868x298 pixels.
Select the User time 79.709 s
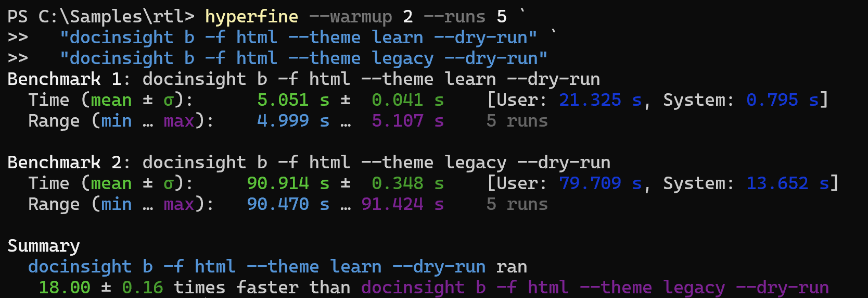(x=600, y=183)
